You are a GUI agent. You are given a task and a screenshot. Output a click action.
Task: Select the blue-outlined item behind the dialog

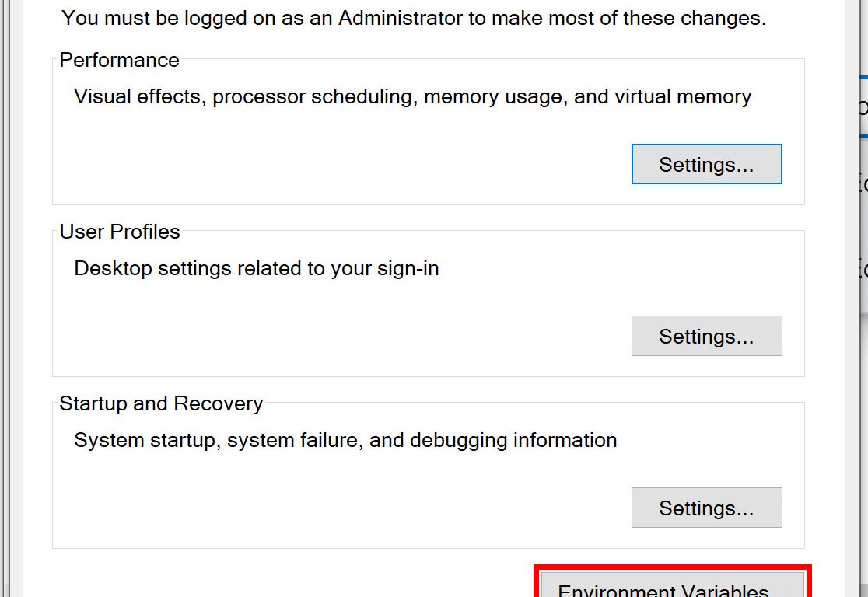pyautogui.click(x=863, y=106)
